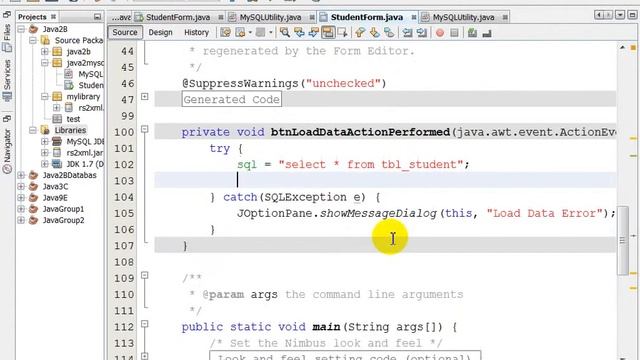The height and width of the screenshot is (360, 640).
Task: Restore window group icon above Navigator
Action: pos(7,119)
